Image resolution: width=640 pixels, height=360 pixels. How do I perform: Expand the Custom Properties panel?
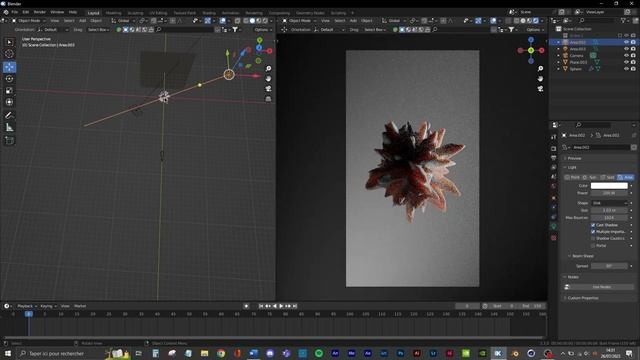582,298
